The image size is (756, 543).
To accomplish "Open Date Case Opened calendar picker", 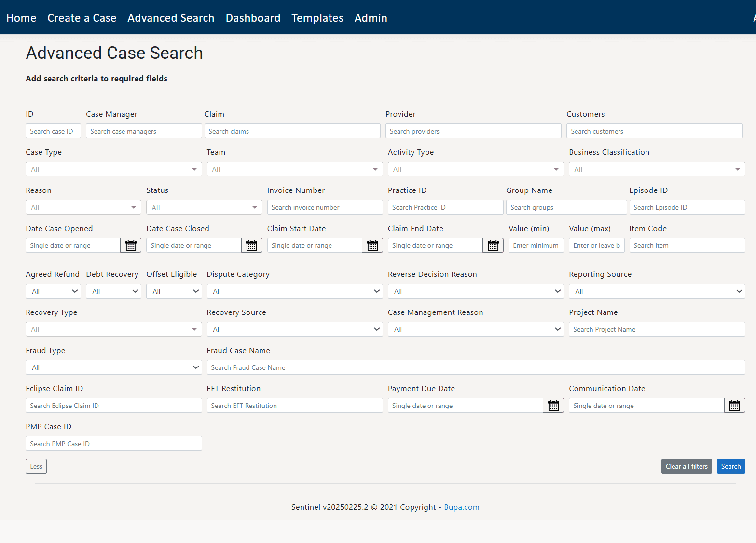I will (x=131, y=245).
